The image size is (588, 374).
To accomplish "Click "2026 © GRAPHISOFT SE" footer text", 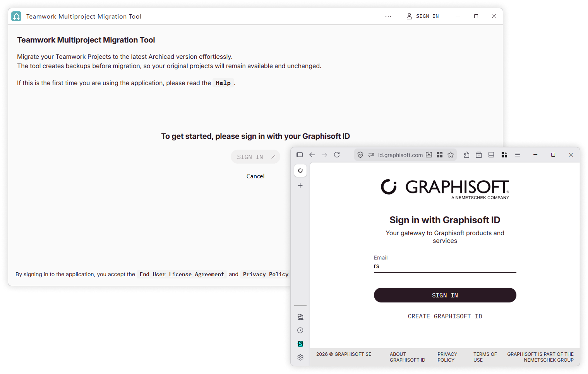I will 344,354.
